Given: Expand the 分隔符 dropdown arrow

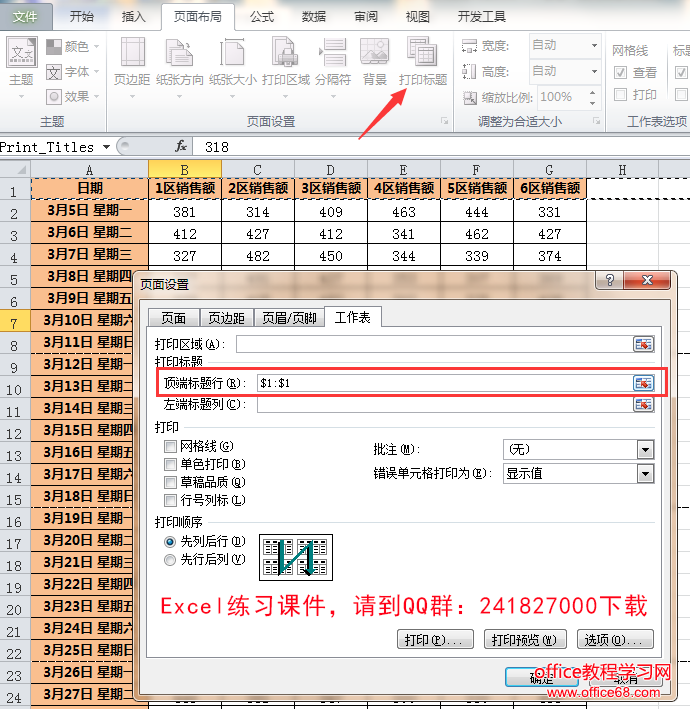Looking at the screenshot, I should click(x=333, y=96).
